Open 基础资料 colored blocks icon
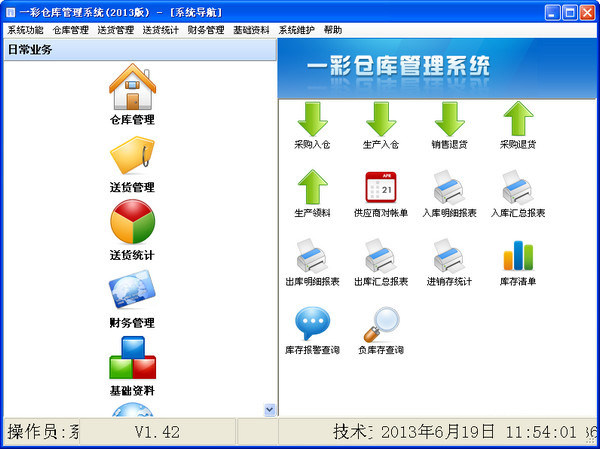Screen dimensions: 600x449 132,358
